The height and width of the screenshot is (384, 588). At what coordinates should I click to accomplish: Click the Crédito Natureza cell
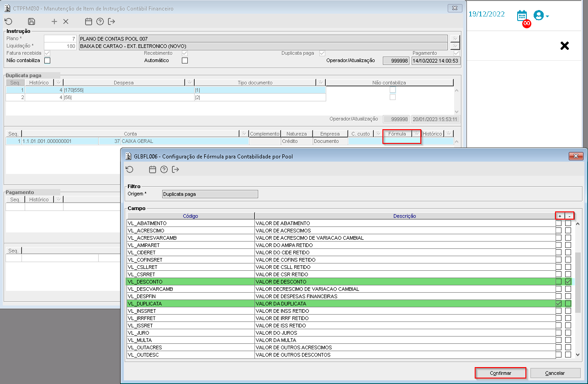[297, 141]
